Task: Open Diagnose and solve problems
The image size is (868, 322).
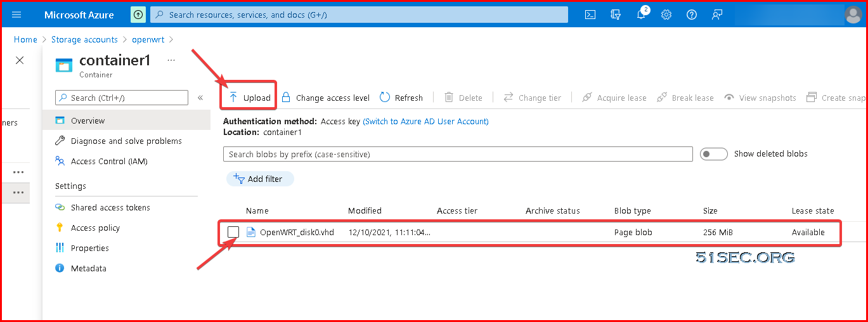Action: coord(126,141)
